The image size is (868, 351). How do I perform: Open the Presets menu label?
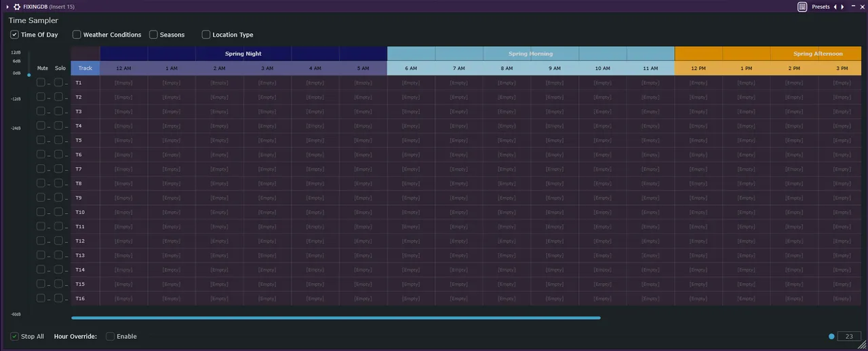click(x=821, y=7)
